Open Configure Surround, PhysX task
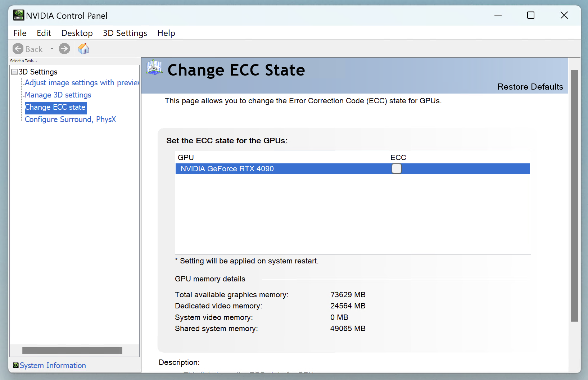 tap(70, 119)
